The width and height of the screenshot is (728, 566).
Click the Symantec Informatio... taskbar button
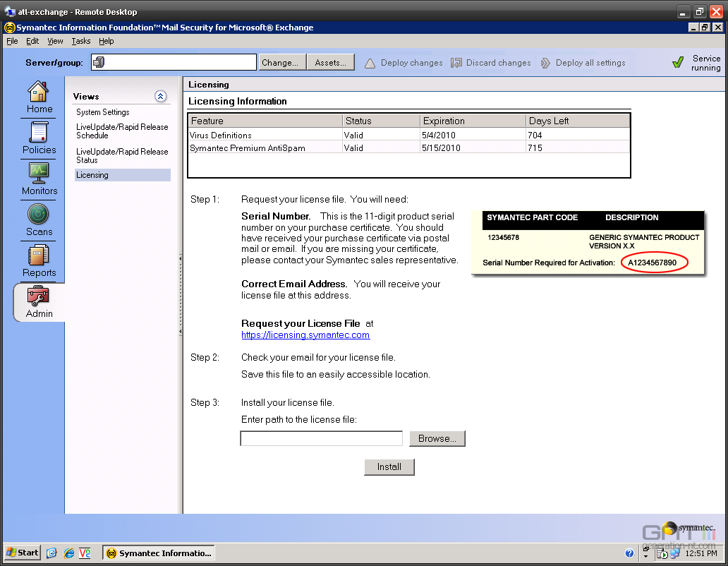tap(158, 553)
